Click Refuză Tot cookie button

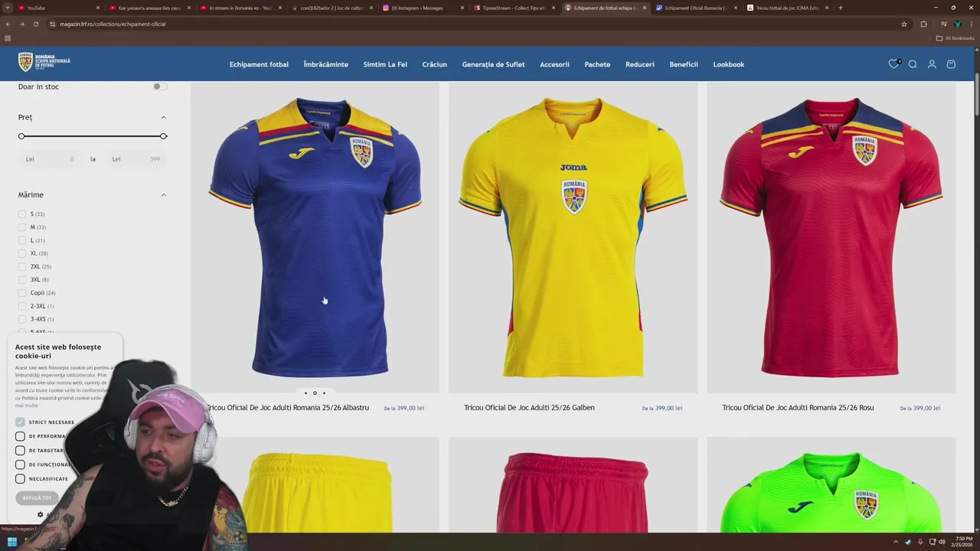(x=37, y=497)
